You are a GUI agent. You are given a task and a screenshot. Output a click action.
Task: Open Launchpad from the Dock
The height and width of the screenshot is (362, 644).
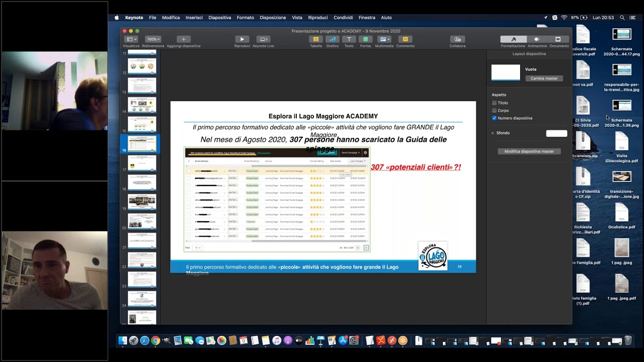pyautogui.click(x=133, y=340)
